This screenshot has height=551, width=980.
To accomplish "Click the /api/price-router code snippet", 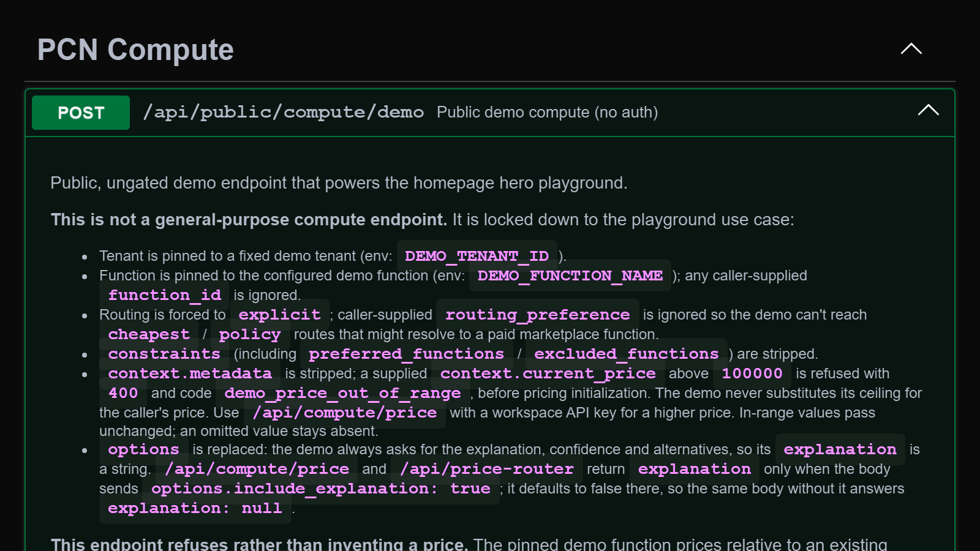I will 486,469.
